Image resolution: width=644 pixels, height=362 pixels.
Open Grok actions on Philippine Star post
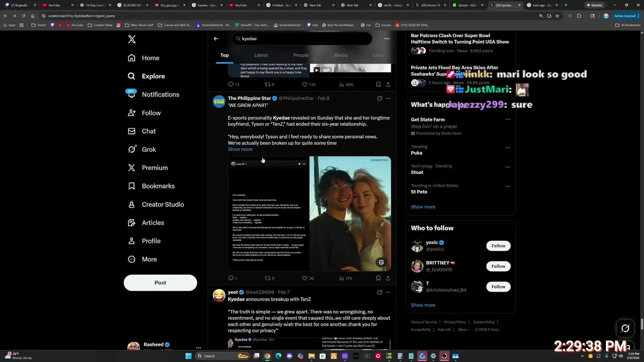click(380, 99)
